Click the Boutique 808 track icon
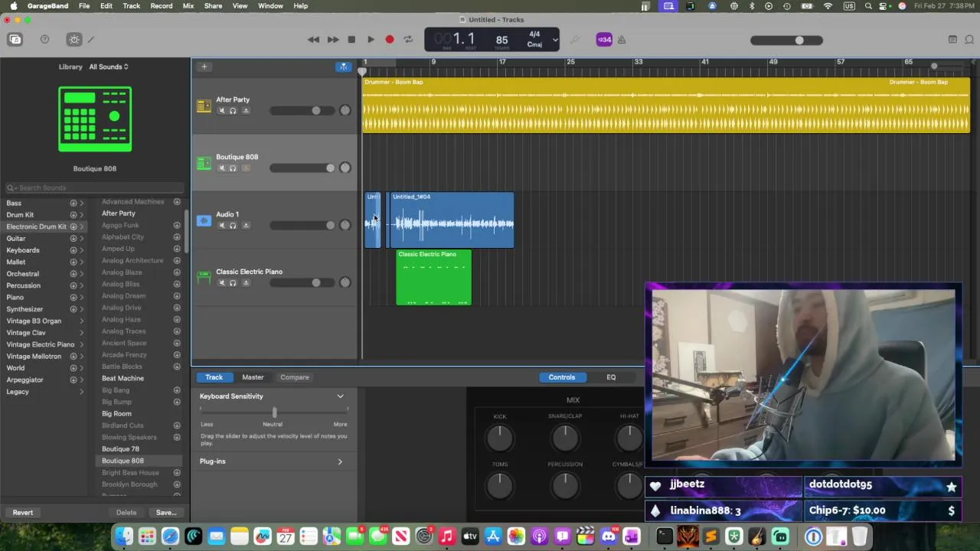Viewport: 980px width, 551px height. tap(204, 164)
